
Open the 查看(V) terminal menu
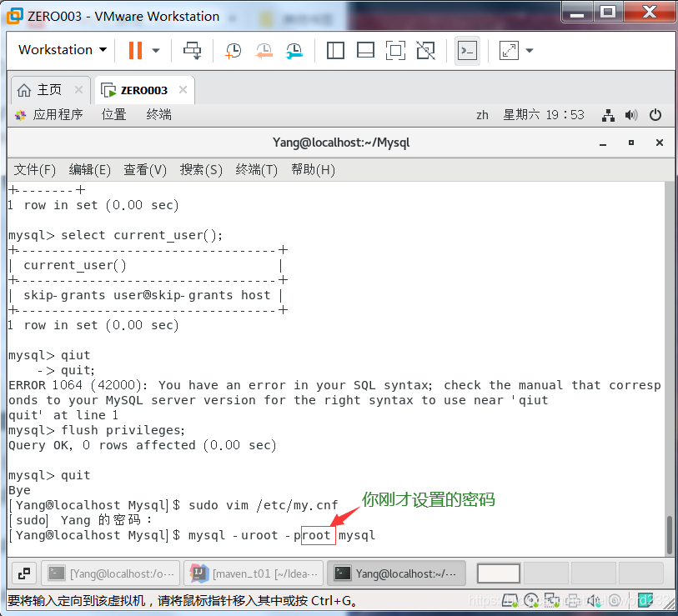pos(145,170)
